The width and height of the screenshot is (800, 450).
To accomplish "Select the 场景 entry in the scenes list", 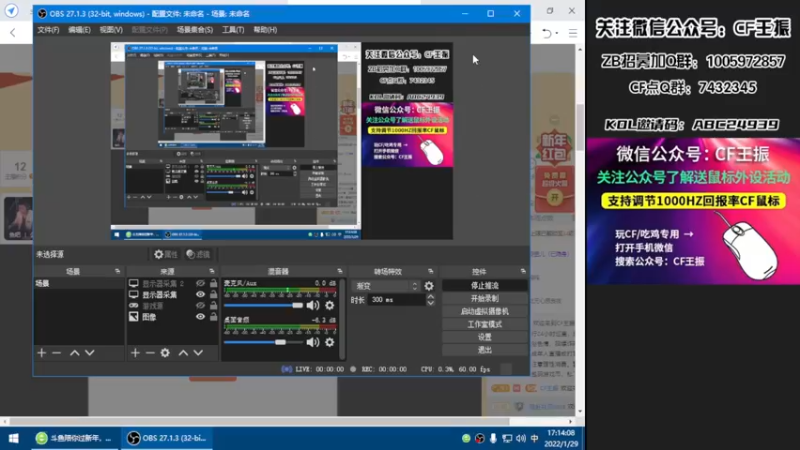I will [x=79, y=283].
